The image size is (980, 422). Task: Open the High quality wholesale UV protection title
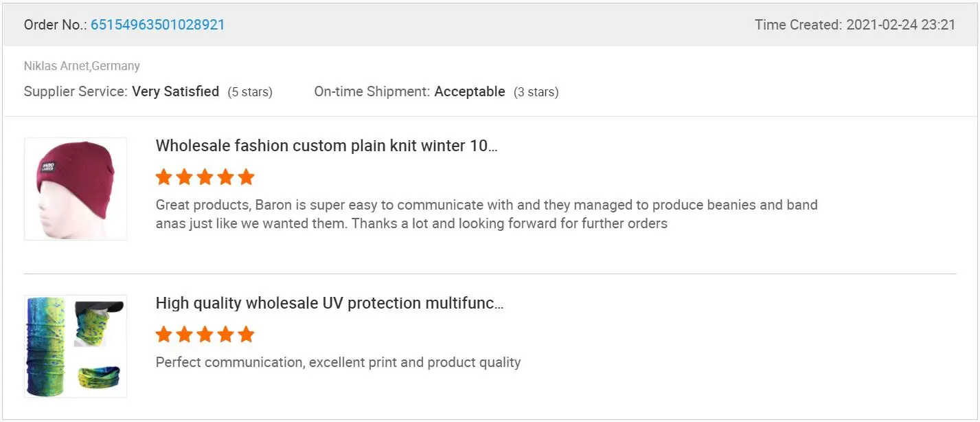pyautogui.click(x=330, y=303)
